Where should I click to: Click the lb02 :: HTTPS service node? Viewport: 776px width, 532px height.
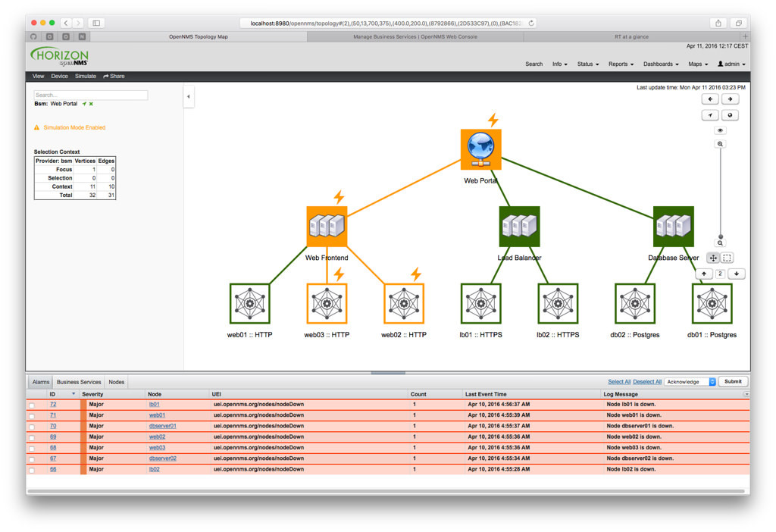558,303
